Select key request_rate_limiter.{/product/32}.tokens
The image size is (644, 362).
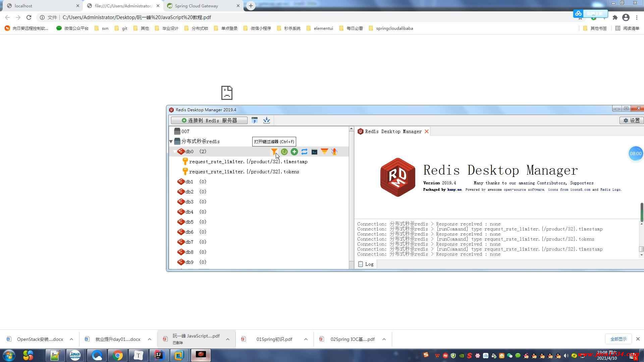[244, 172]
